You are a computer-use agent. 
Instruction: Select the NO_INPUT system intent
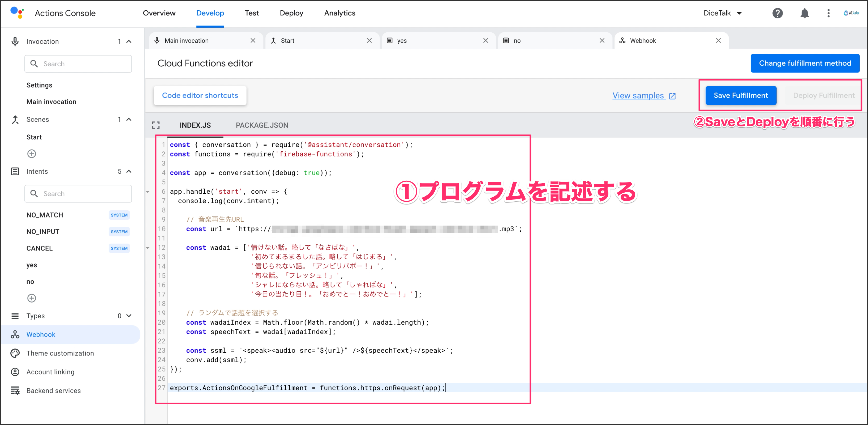point(43,232)
